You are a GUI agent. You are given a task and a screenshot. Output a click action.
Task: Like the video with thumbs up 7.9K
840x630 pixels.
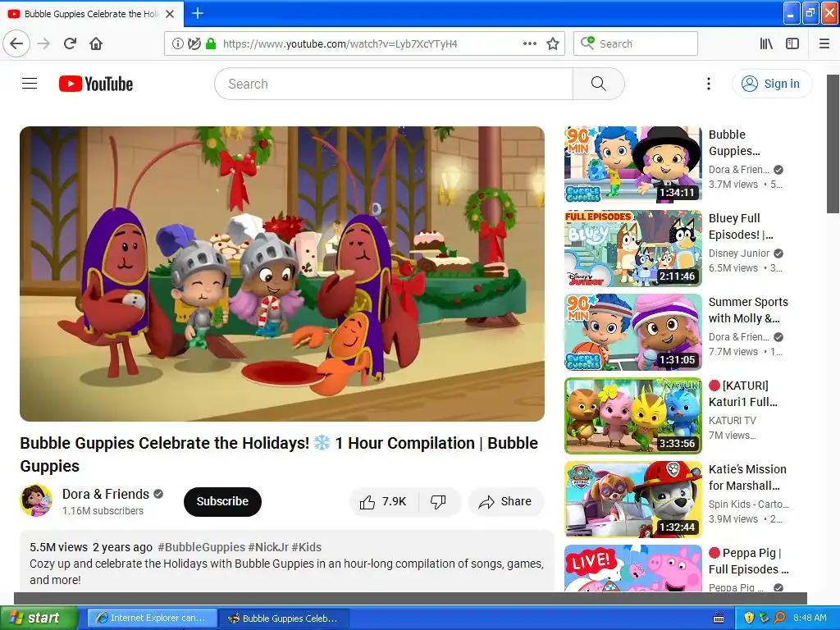(384, 501)
